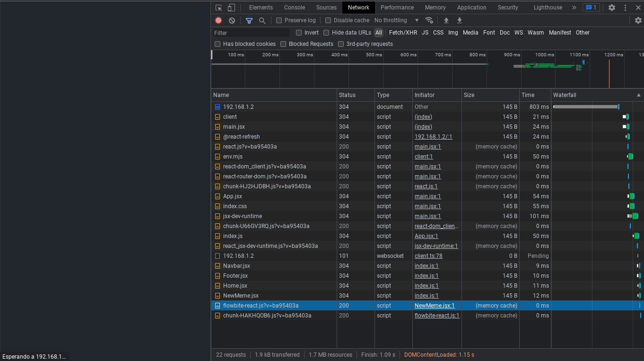Image resolution: width=644 pixels, height=361 pixels.
Task: Export network log via the download icon
Action: click(459, 20)
